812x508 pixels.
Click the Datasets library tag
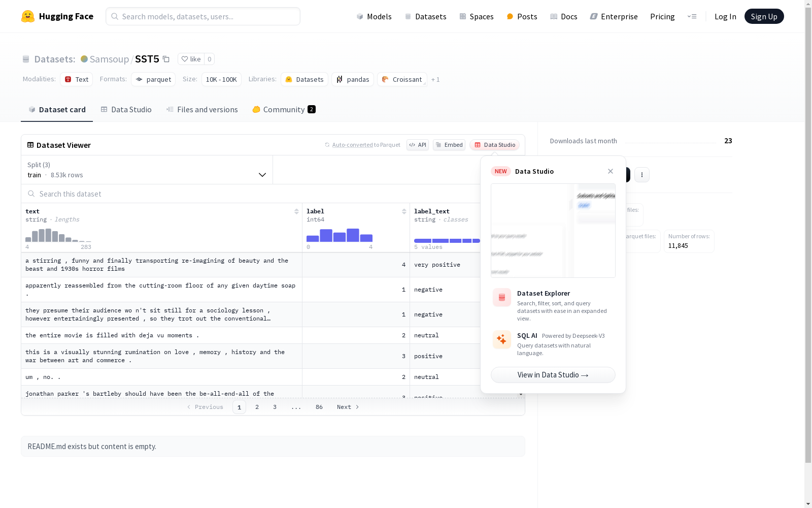304,79
